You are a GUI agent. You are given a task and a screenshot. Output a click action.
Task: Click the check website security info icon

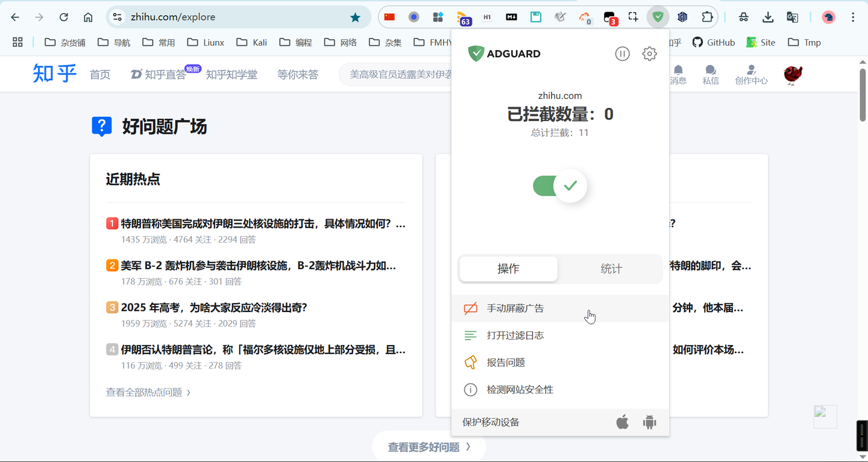click(x=471, y=389)
